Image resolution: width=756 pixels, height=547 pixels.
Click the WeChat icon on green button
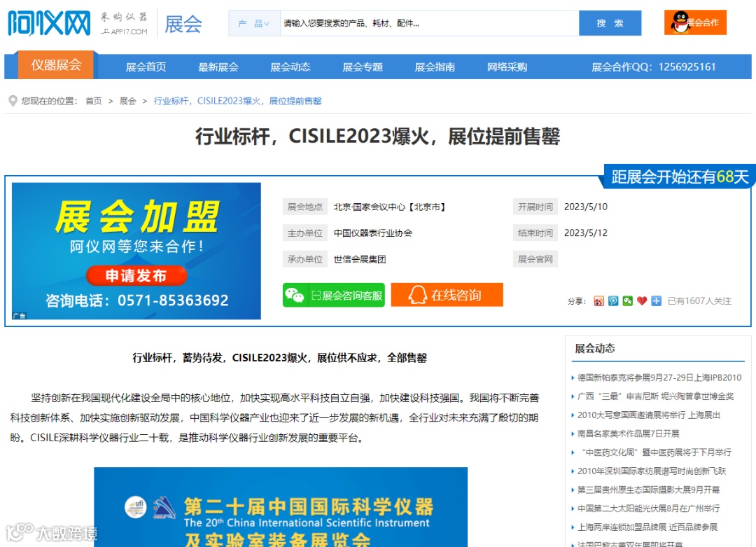coord(294,295)
